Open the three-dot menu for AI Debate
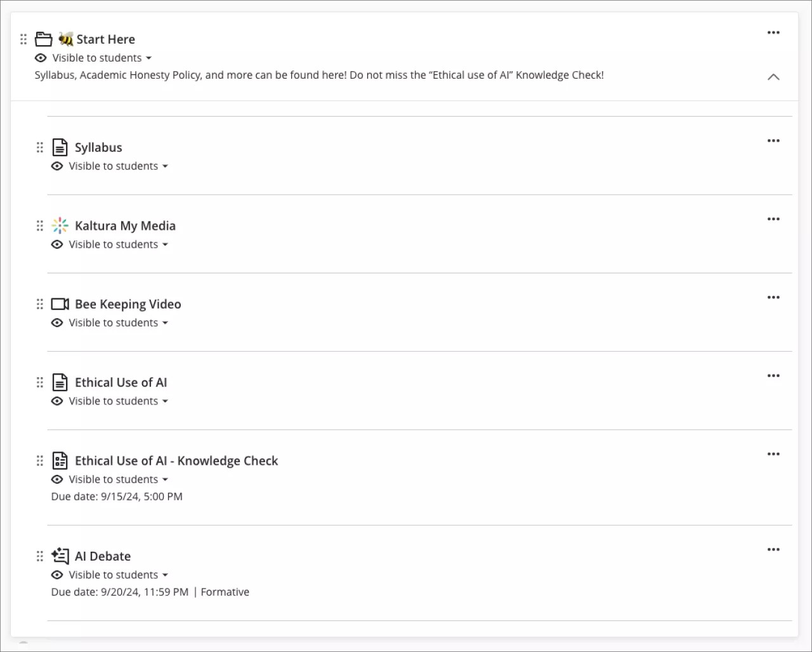 click(x=773, y=550)
